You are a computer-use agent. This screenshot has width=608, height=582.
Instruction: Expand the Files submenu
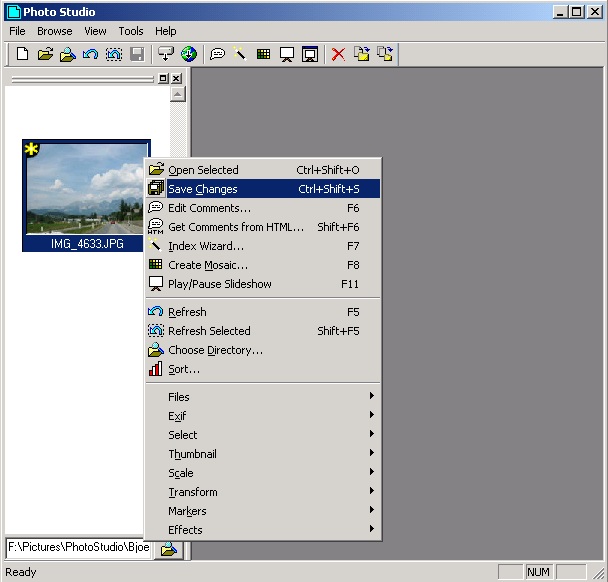pyautogui.click(x=263, y=397)
